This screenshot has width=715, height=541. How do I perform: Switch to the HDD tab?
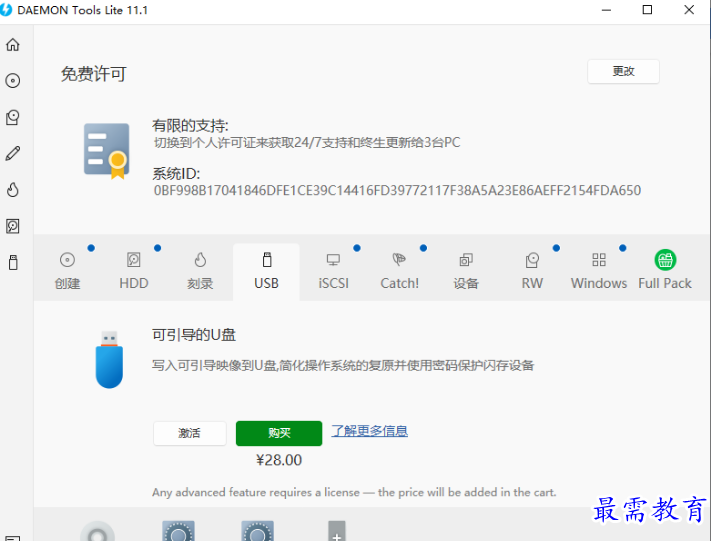(134, 272)
